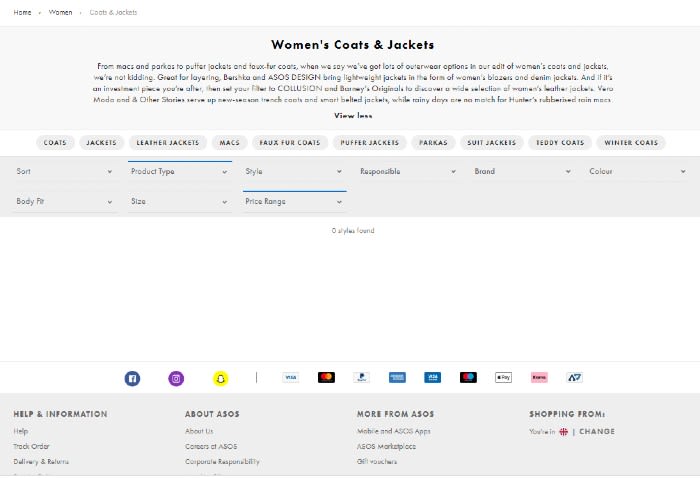Open the Help footer link
Screen dimensions: 700x478
tap(21, 431)
